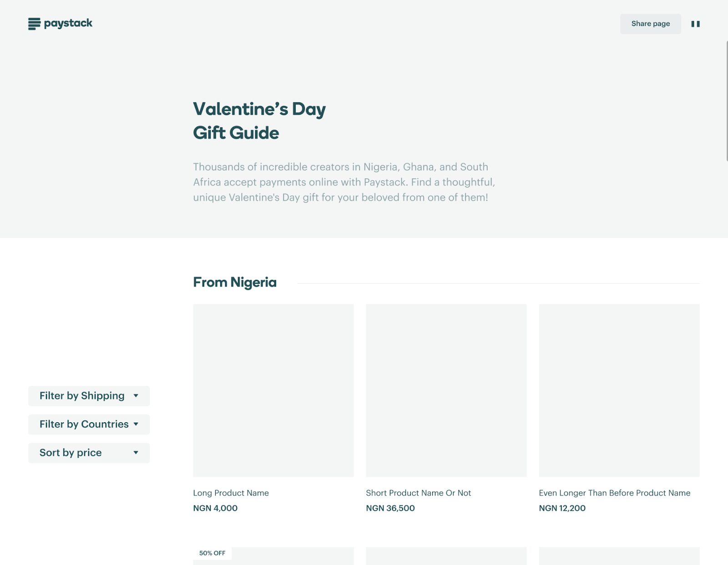
Task: Open the Short Product Name Or Not thumbnail
Action: 446,390
